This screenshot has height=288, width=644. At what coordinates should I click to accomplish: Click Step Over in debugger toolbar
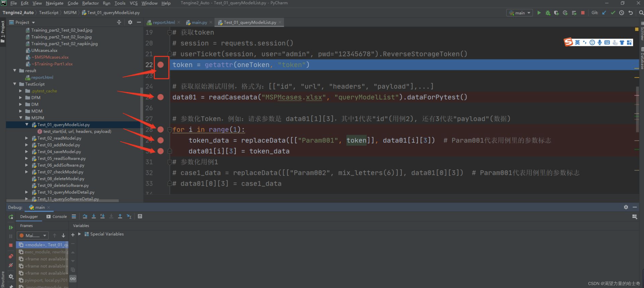click(85, 216)
